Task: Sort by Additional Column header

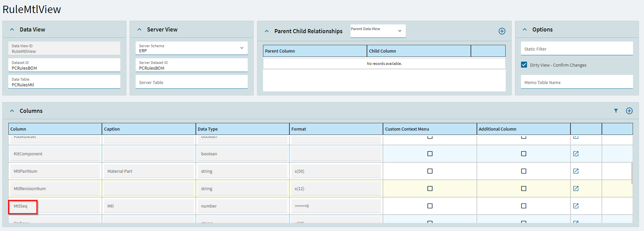Action: 524,129
